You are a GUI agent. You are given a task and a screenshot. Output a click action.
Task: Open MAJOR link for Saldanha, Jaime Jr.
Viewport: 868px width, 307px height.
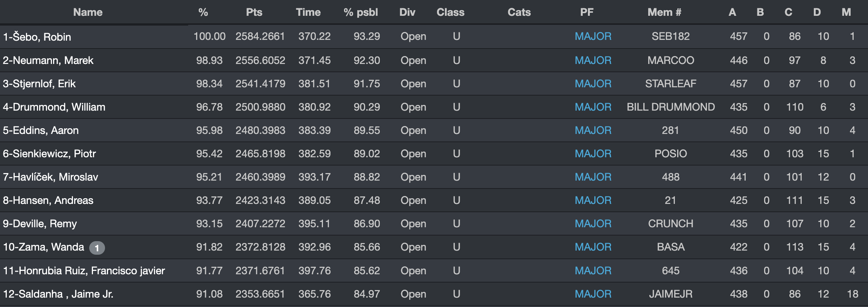click(x=593, y=294)
